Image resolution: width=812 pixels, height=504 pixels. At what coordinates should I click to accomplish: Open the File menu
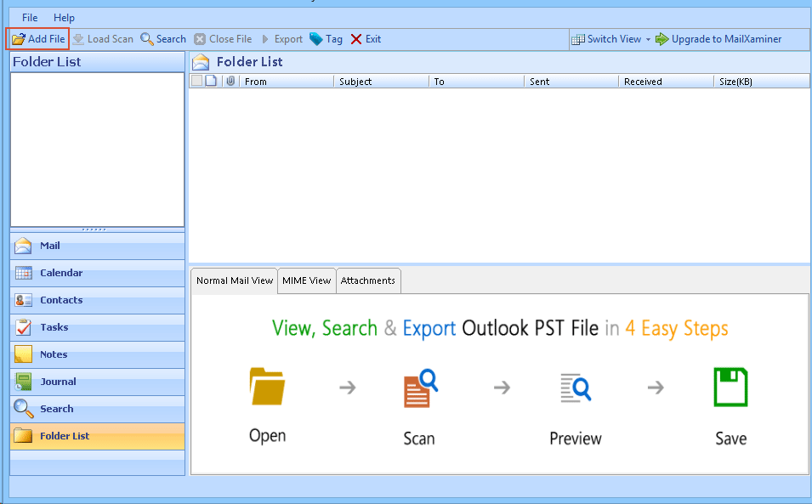(30, 18)
